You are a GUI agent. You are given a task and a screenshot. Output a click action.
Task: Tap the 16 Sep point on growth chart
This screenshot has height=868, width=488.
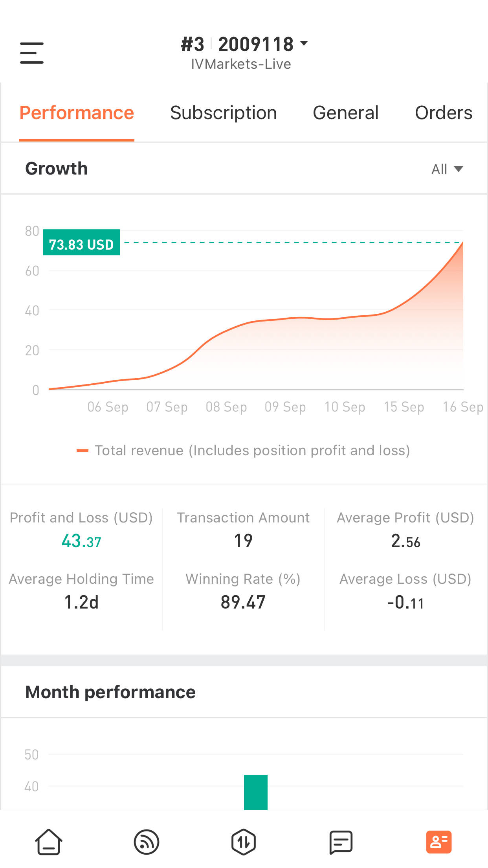coord(463,243)
